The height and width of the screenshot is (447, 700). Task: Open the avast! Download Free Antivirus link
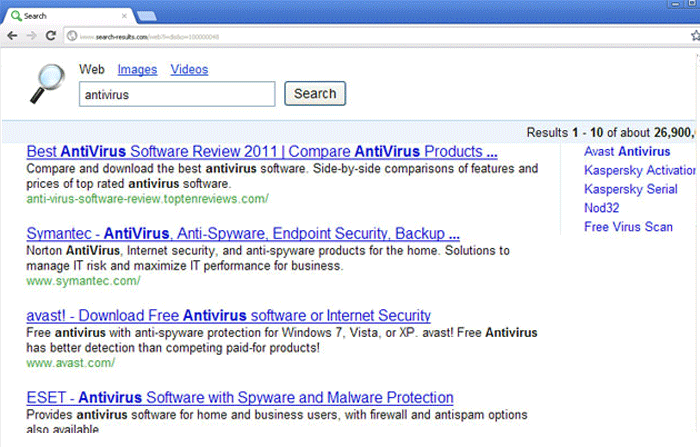[x=229, y=316]
